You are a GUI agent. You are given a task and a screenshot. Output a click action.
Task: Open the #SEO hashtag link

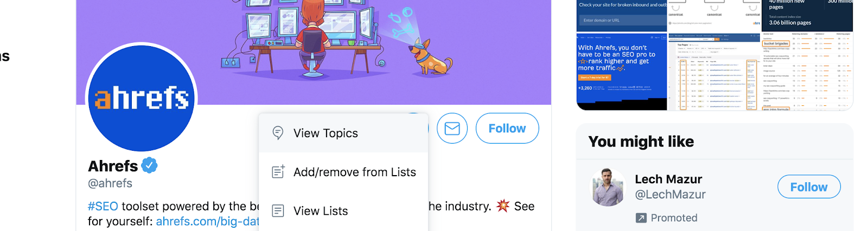pyautogui.click(x=103, y=207)
